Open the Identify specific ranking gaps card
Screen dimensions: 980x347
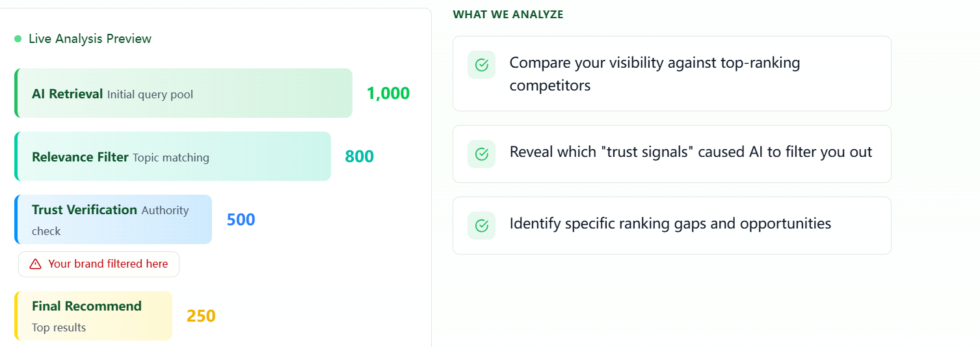(x=672, y=225)
